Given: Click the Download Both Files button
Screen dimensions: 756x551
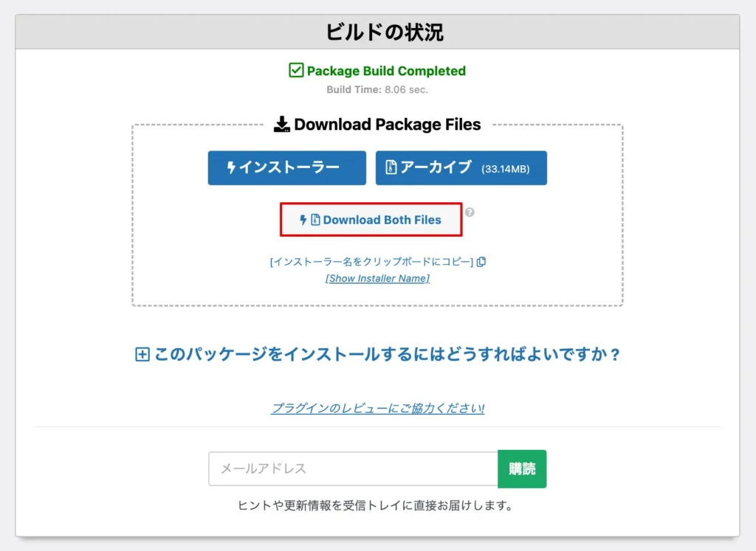Looking at the screenshot, I should [371, 220].
